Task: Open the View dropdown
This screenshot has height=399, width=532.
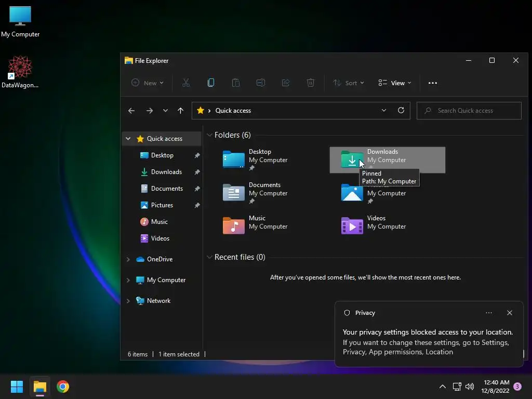Action: click(x=395, y=83)
